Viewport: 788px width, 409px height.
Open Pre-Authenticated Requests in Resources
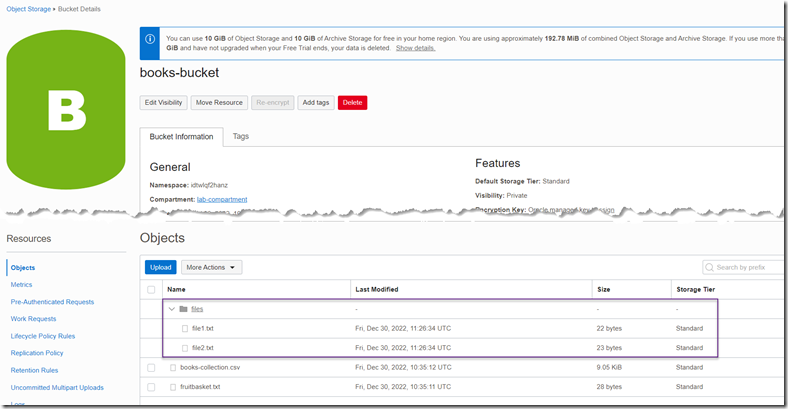(x=52, y=302)
